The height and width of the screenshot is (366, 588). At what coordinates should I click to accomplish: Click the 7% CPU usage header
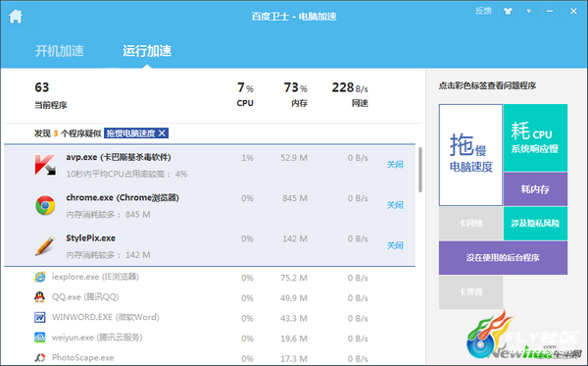[245, 94]
